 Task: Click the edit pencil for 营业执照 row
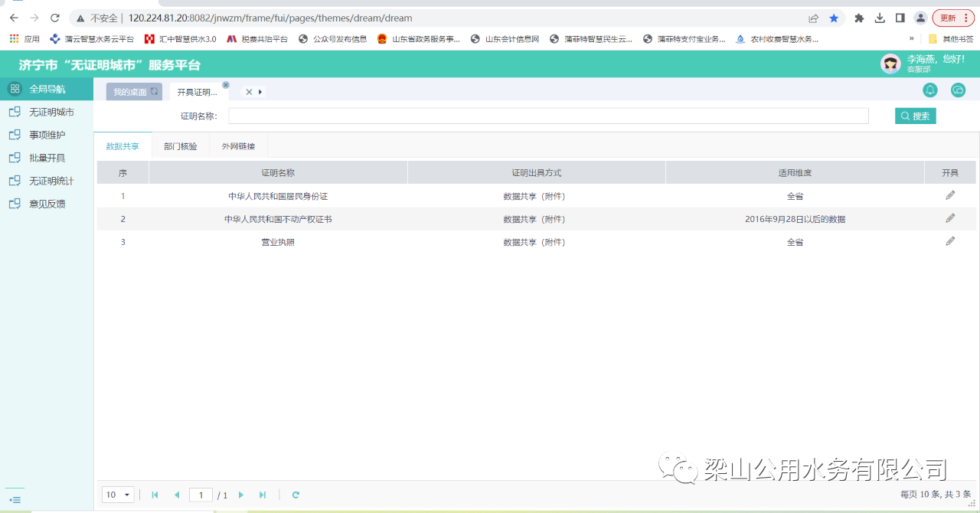[950, 241]
